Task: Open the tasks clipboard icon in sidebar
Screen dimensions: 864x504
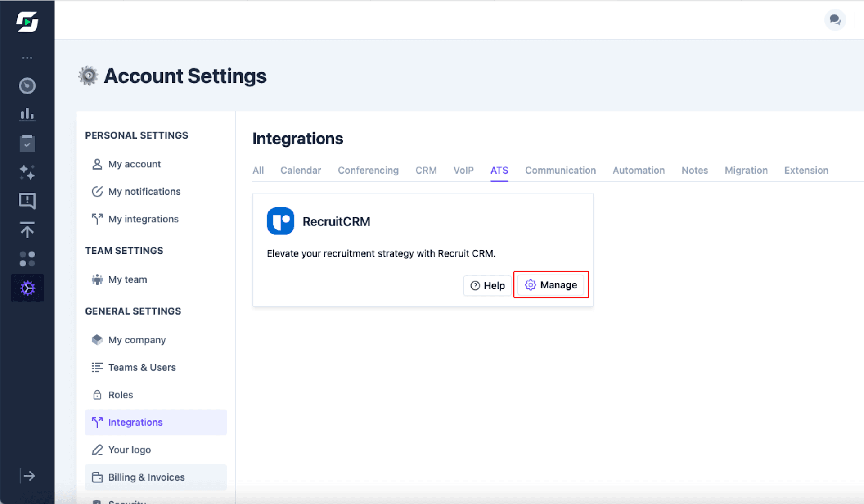Action: point(27,143)
